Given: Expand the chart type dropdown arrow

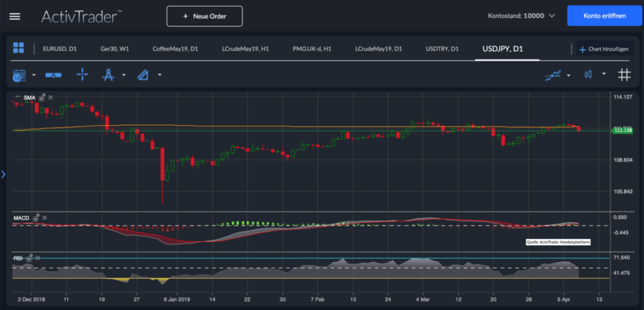Looking at the screenshot, I should [x=604, y=73].
